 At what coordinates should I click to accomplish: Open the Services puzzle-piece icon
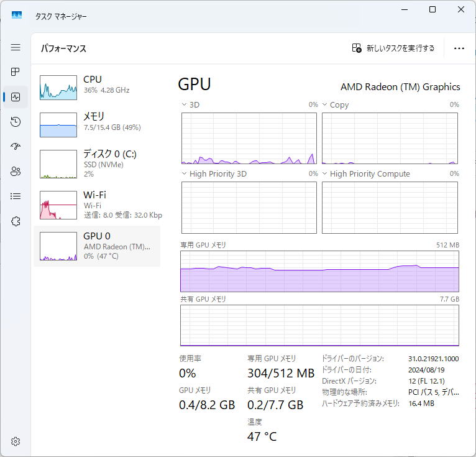tap(16, 221)
